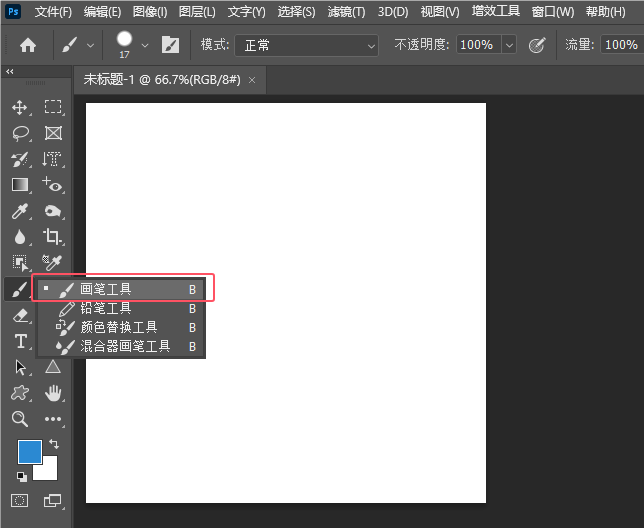Screen dimensions: 644x528
Task: Select the Zoom magnifier tool
Action: click(x=20, y=419)
